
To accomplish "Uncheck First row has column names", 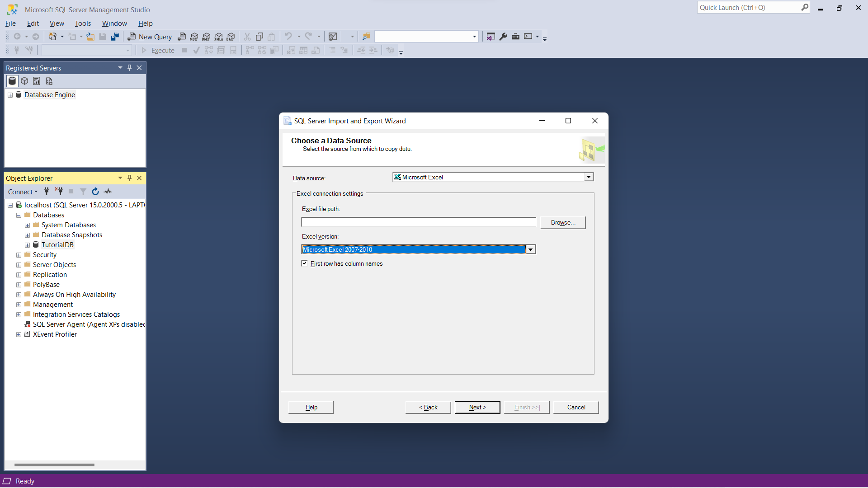I will [305, 263].
